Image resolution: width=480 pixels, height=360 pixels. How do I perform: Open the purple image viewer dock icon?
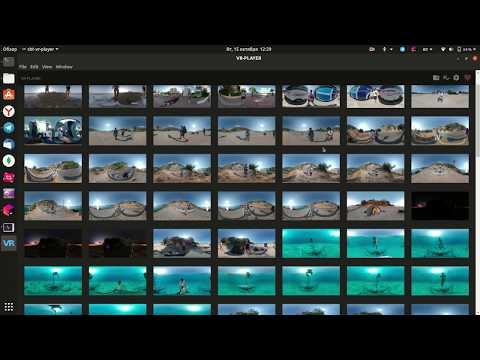(9, 194)
